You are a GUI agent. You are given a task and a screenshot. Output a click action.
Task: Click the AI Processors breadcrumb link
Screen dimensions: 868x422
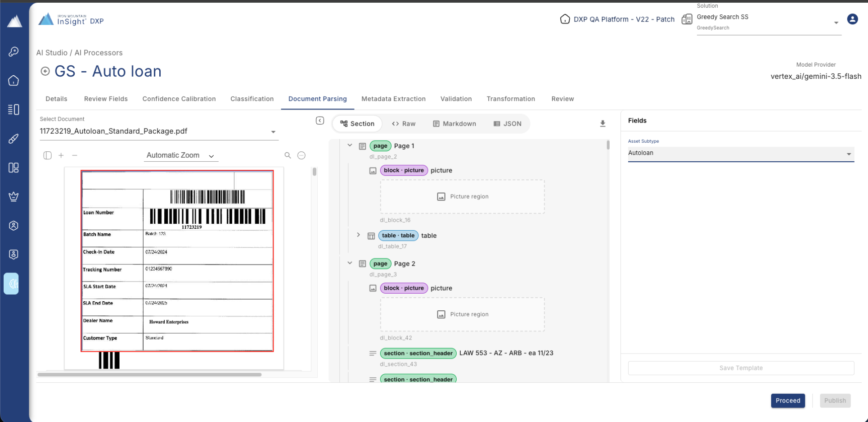99,53
